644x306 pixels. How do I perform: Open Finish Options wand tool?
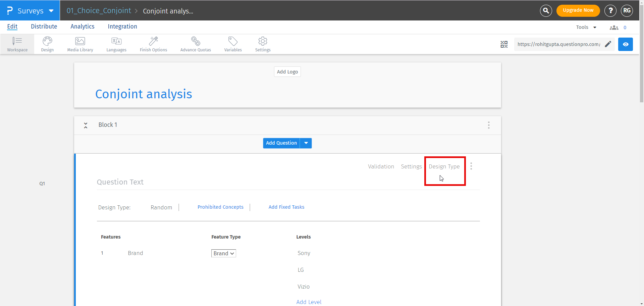[x=153, y=44]
